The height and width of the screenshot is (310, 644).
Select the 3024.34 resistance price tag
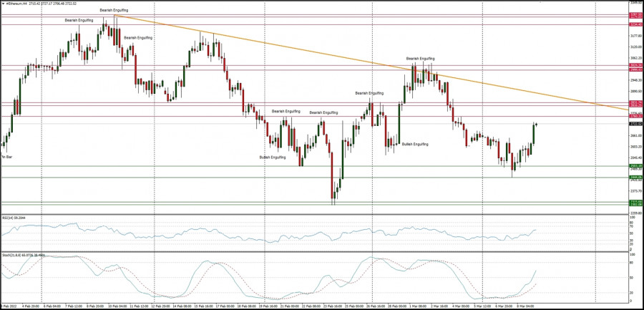tap(635, 66)
